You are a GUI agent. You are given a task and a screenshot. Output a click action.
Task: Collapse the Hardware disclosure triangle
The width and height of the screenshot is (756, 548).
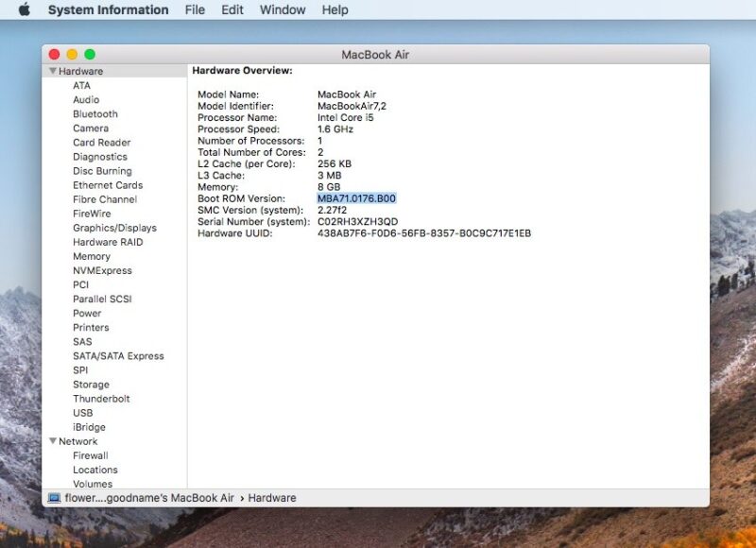[x=53, y=71]
